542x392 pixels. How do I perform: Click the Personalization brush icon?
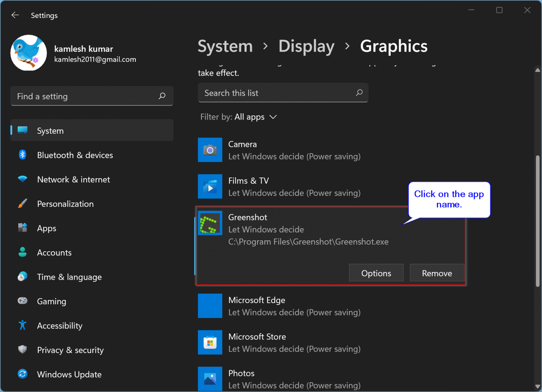[x=22, y=204]
